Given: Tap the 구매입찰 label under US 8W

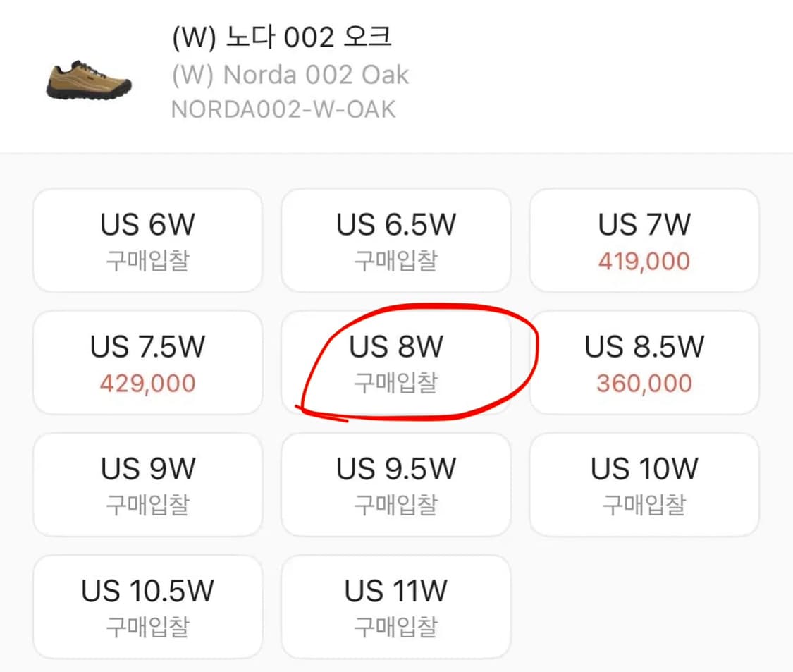Looking at the screenshot, I should point(396,384).
